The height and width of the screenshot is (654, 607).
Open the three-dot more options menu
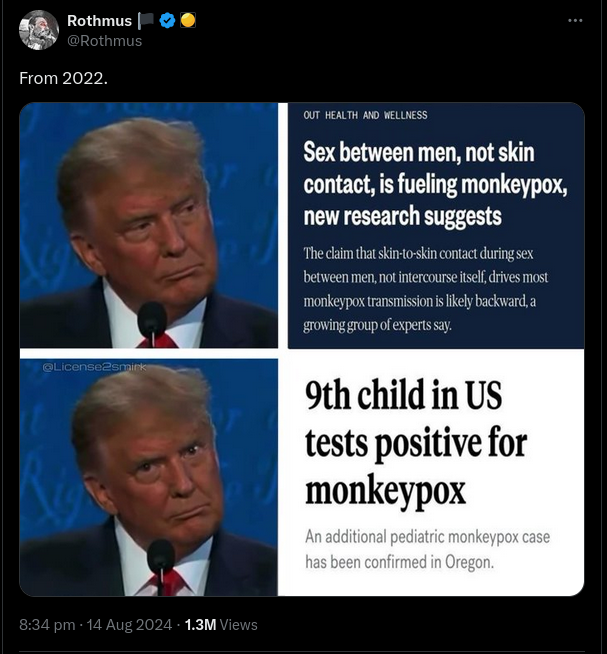[x=575, y=20]
